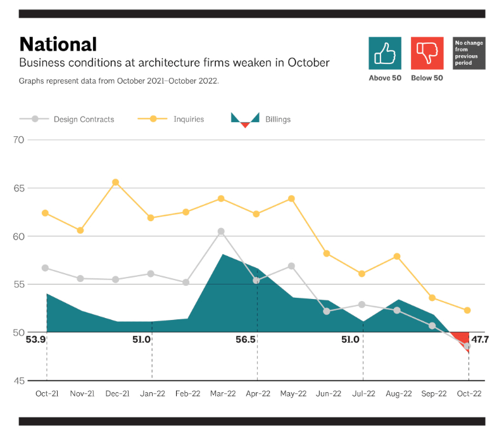Click the 55 y-axis label

pyautogui.click(x=18, y=284)
